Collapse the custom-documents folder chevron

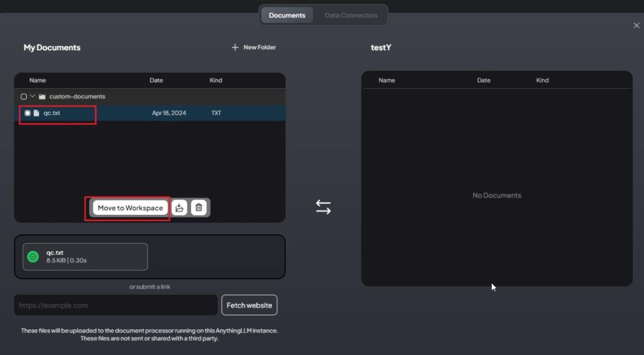33,97
